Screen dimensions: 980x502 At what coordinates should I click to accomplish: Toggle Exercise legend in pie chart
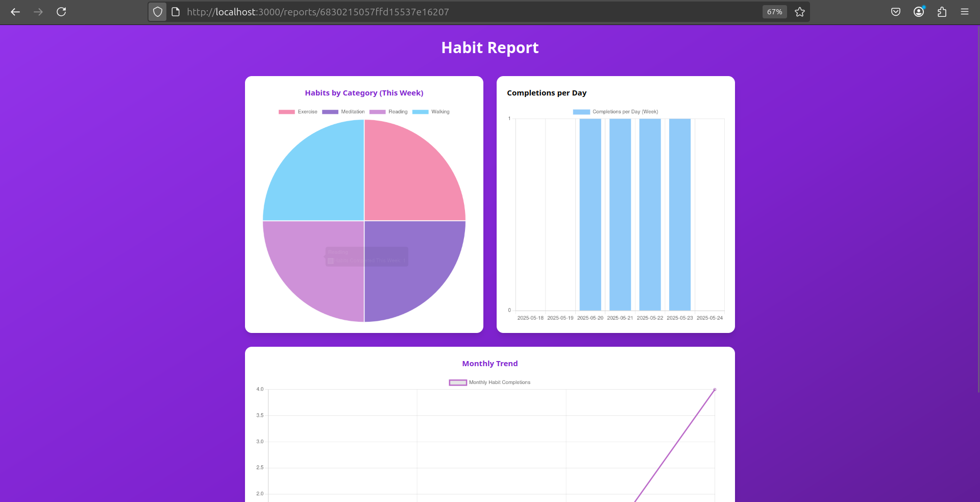(298, 112)
